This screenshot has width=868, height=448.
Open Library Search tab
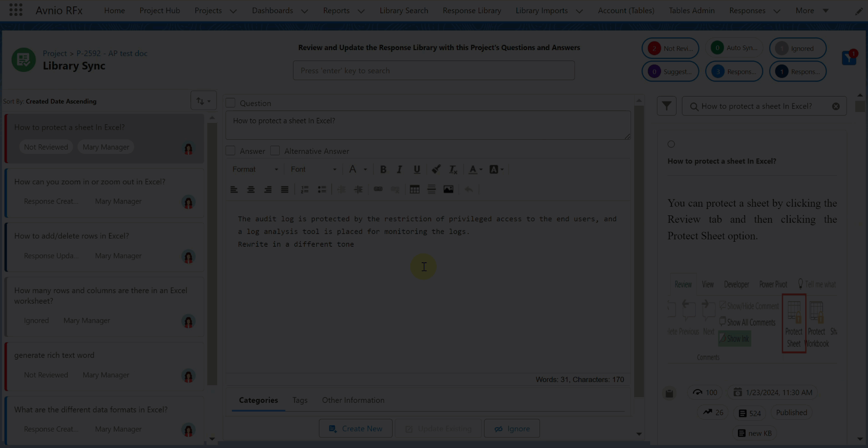pyautogui.click(x=404, y=10)
